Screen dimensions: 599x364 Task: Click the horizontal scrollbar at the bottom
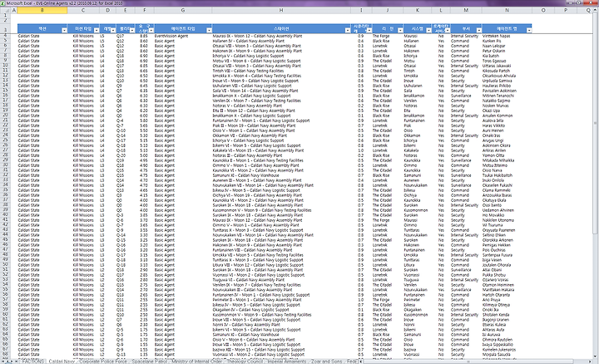pos(473,361)
